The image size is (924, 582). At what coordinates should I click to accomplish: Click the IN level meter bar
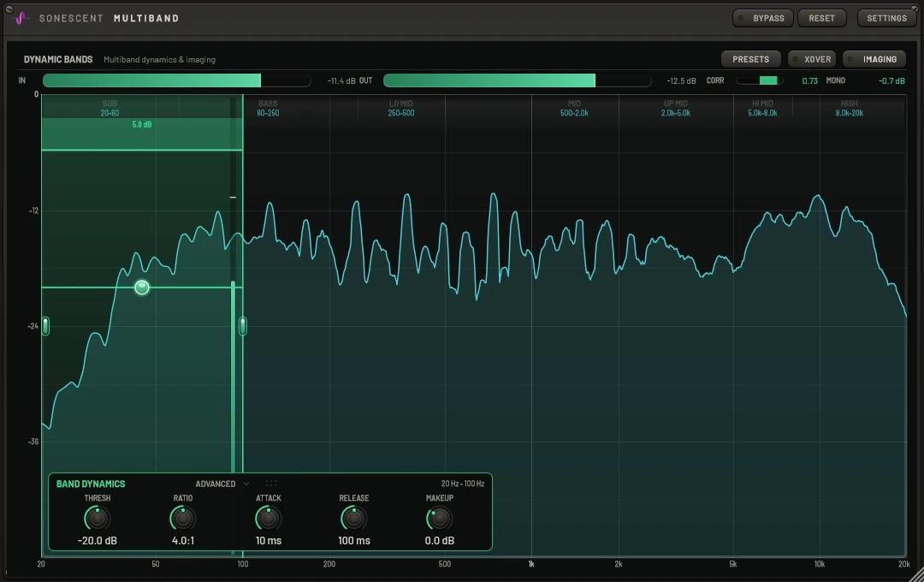click(176, 80)
